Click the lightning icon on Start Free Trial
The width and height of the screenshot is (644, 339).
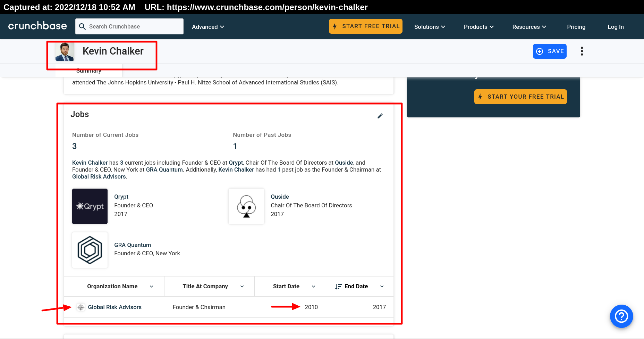(335, 26)
